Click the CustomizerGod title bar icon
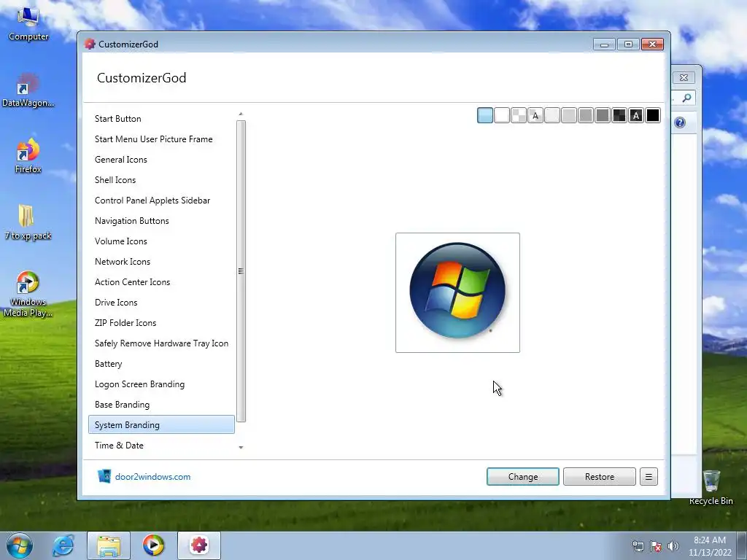The image size is (747, 560). (90, 44)
